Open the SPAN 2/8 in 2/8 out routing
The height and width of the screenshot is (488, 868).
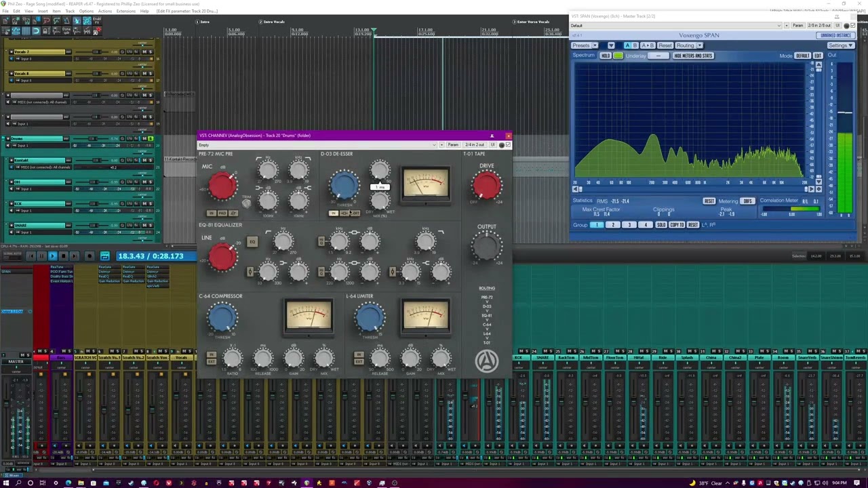coord(821,26)
